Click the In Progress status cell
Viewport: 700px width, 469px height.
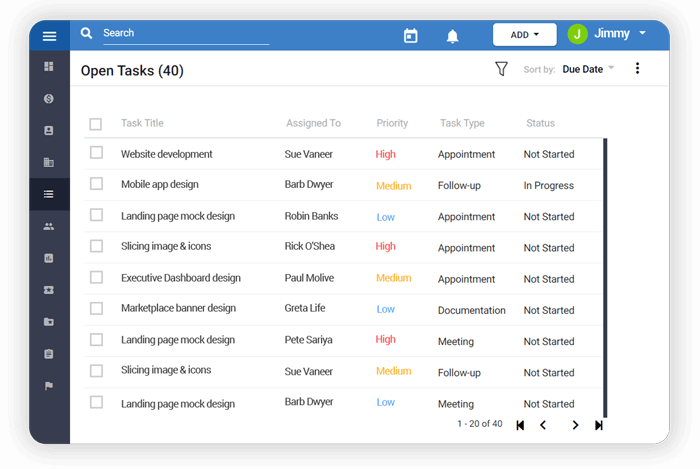coord(549,186)
